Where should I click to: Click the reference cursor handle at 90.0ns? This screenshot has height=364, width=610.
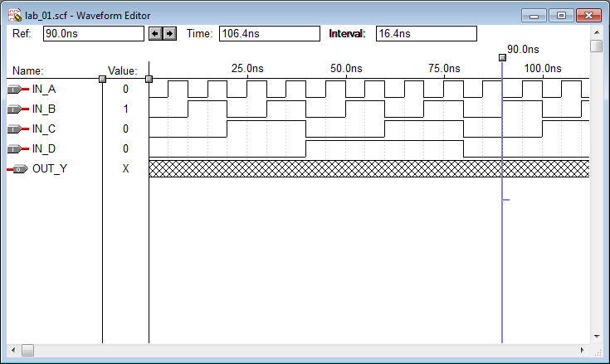[502, 58]
